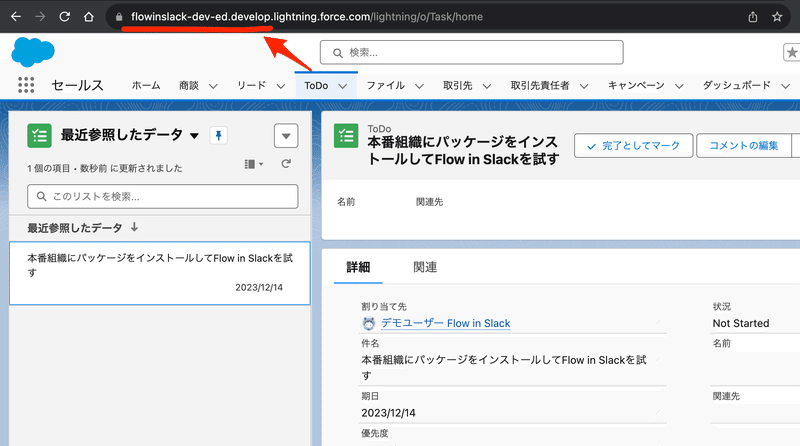Share page using address bar share icon
800x446 pixels.
click(x=753, y=17)
